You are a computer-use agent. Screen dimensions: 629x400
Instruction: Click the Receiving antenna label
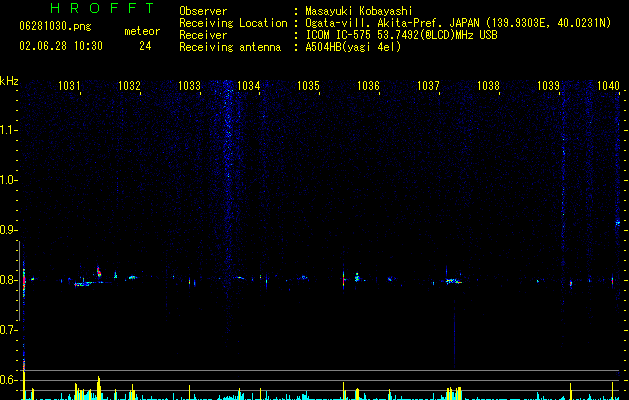pyautogui.click(x=230, y=47)
